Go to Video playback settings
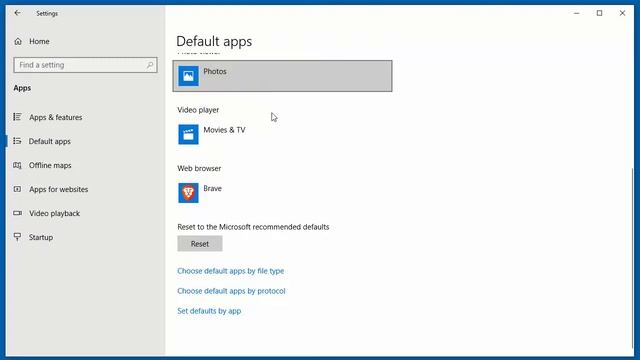Image resolution: width=640 pixels, height=360 pixels. click(x=54, y=213)
